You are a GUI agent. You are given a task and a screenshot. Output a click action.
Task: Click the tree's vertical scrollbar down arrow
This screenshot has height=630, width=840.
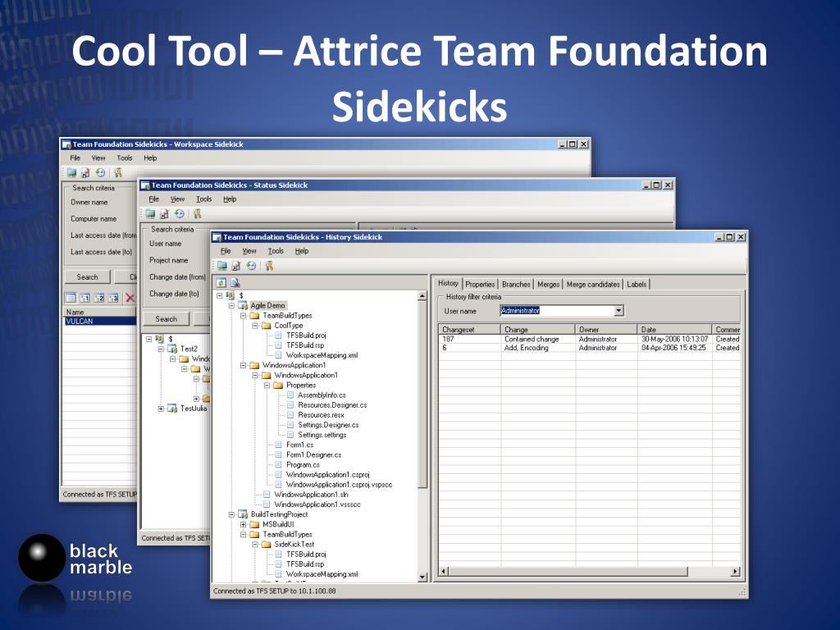pos(422,577)
